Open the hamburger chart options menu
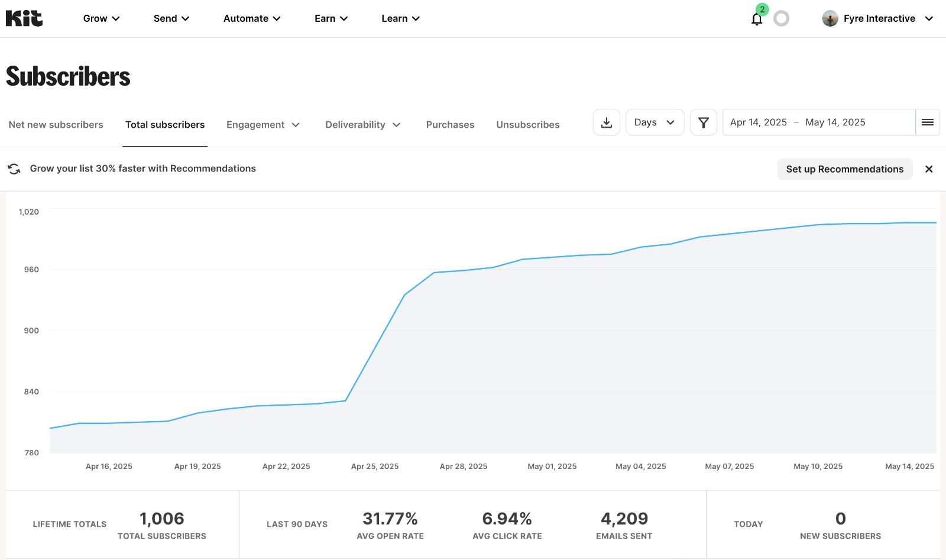This screenshot has width=946, height=560. point(927,122)
